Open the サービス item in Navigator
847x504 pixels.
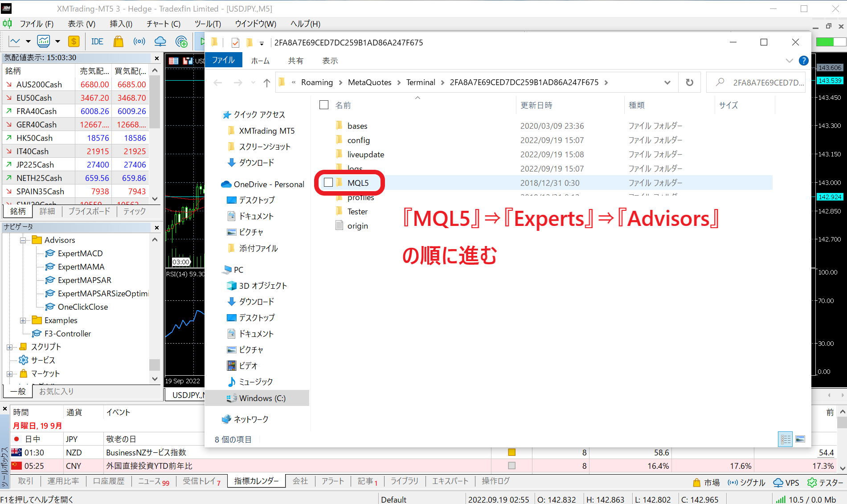[43, 360]
